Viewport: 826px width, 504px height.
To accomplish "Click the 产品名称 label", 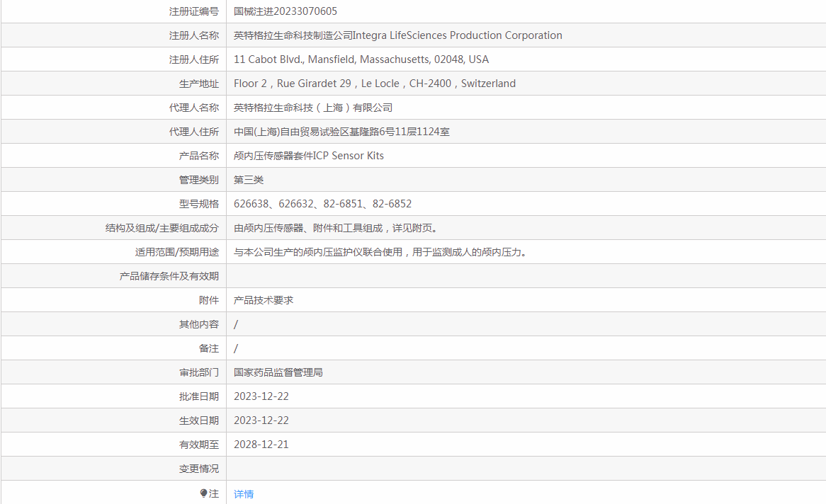I will 198,156.
